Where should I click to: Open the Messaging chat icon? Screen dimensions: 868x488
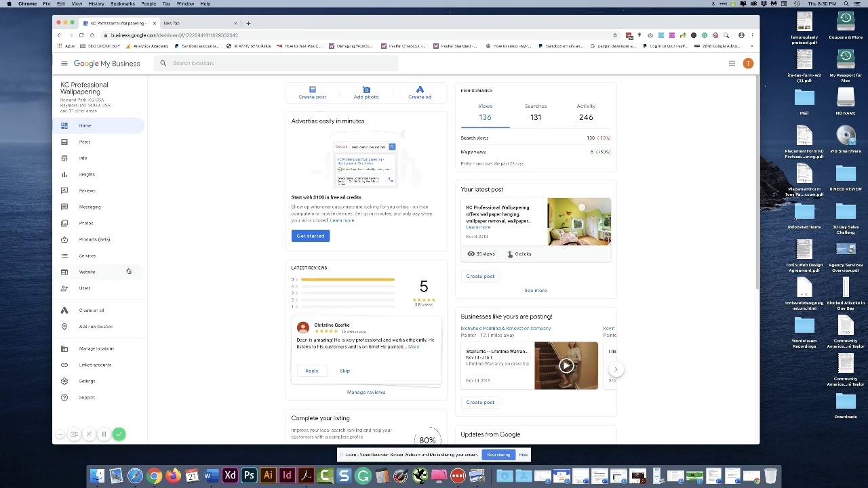64,207
